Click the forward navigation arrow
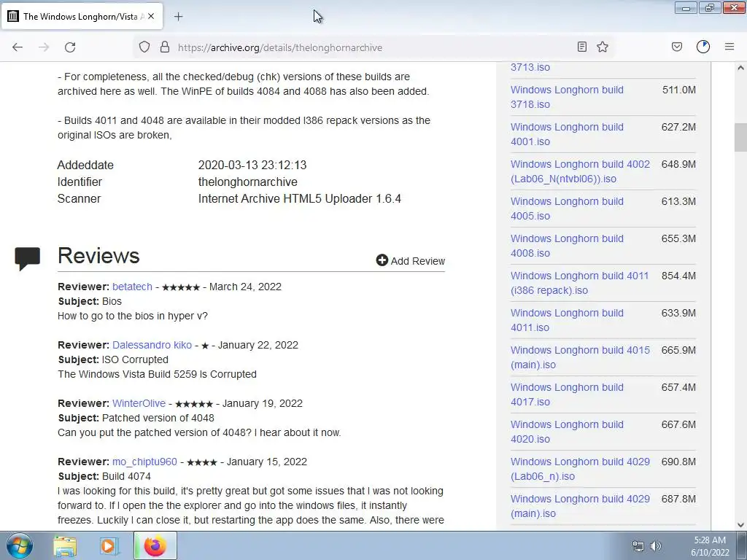Screen dimensions: 747x560 pos(44,47)
